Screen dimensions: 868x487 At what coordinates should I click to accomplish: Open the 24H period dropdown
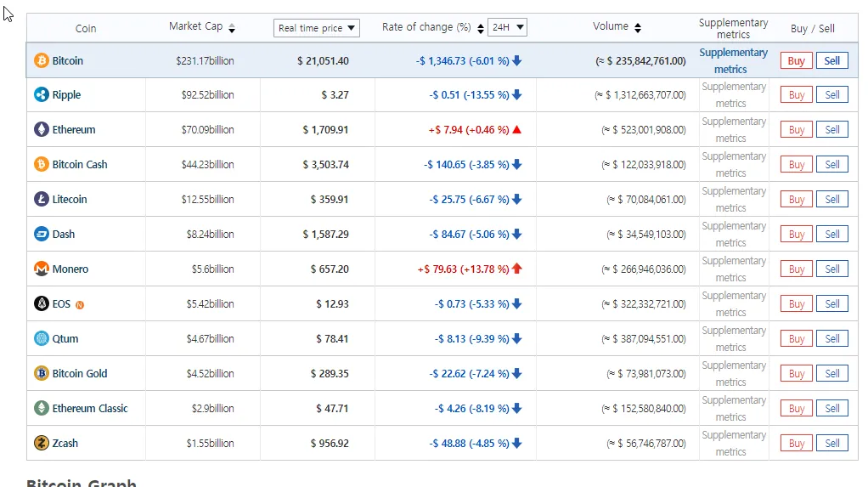tap(507, 27)
